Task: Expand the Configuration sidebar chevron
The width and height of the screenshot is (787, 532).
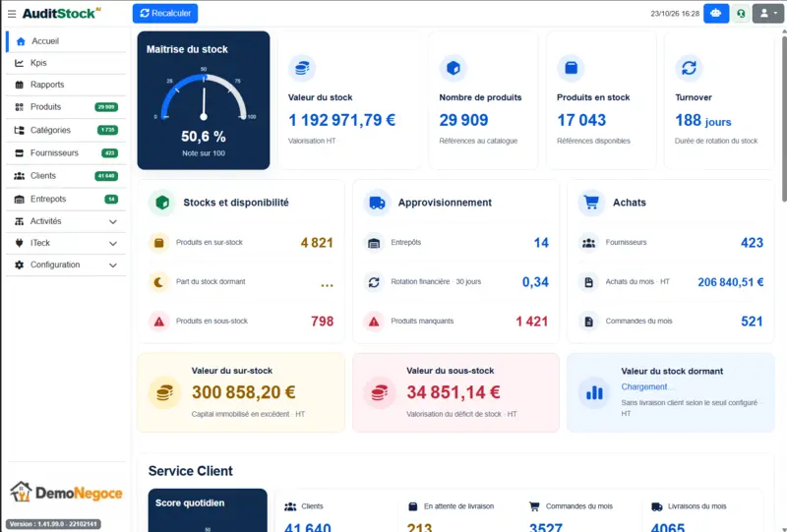Action: [x=113, y=265]
